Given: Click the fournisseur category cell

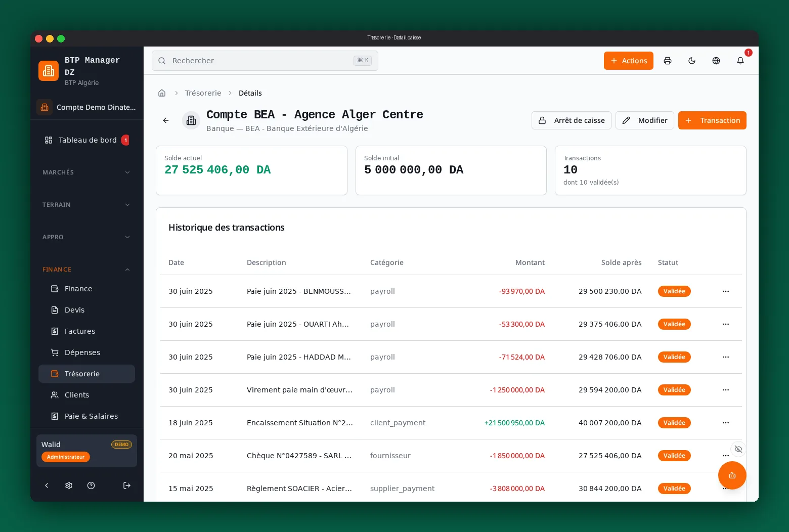Looking at the screenshot, I should [390, 456].
